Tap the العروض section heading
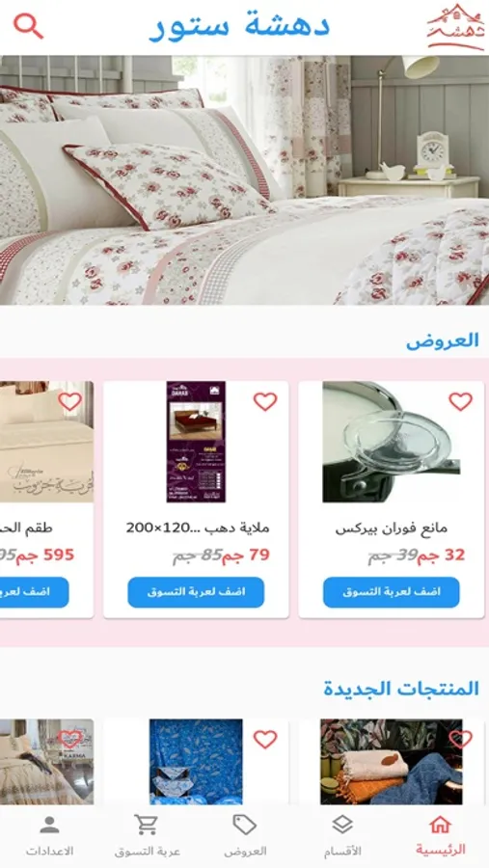 (x=443, y=340)
